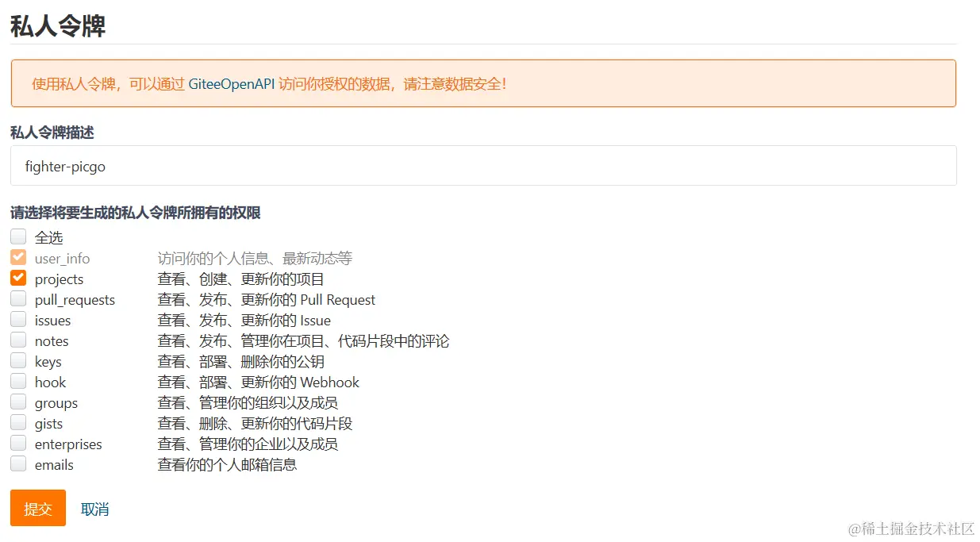Click the user_info checked checkbox
980x542 pixels.
point(18,256)
